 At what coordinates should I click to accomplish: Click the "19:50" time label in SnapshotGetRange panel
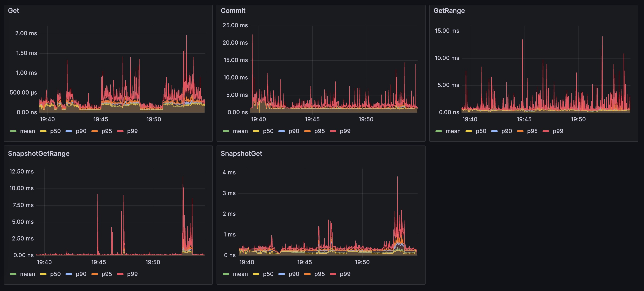pos(153,262)
